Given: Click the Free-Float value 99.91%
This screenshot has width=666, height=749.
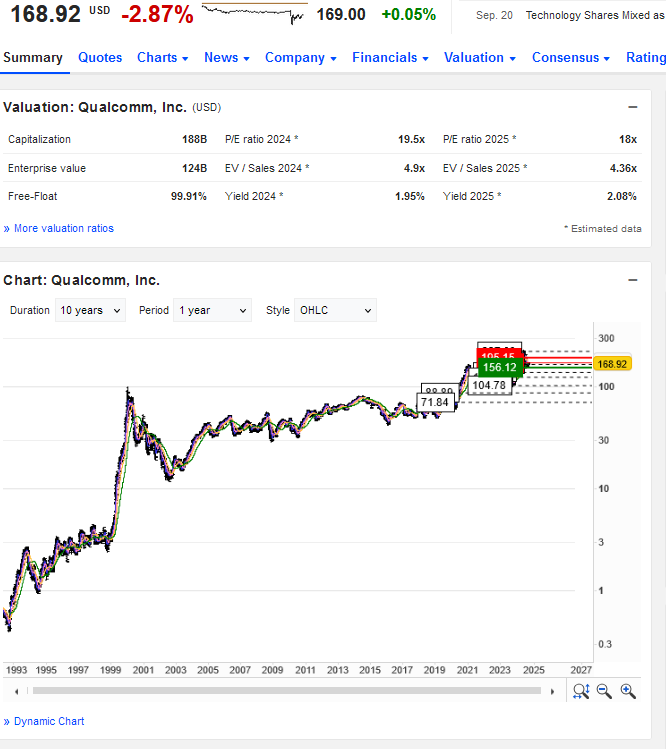Looking at the screenshot, I should tap(189, 196).
